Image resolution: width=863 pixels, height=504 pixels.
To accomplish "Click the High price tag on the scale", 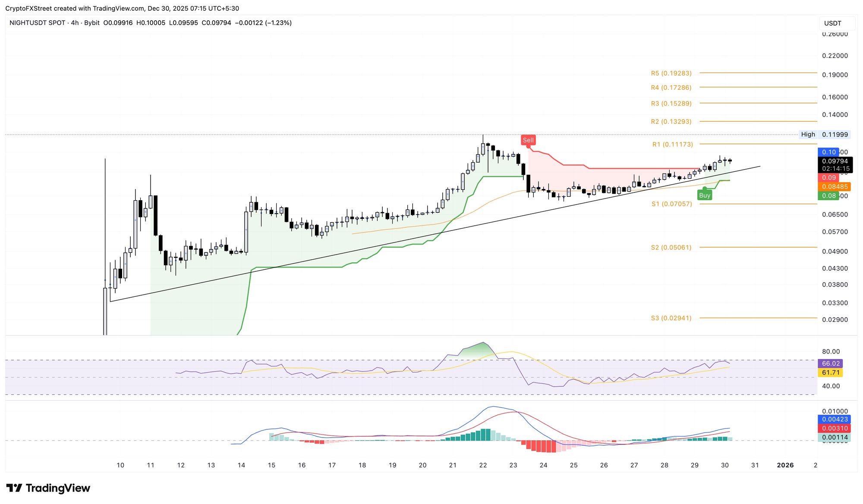I will 808,134.
